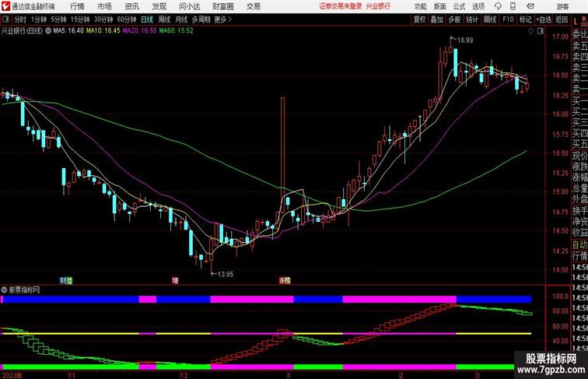Open the customer service headset icon
Image resolution: width=588 pixels, height=379 pixels.
pos(498,6)
